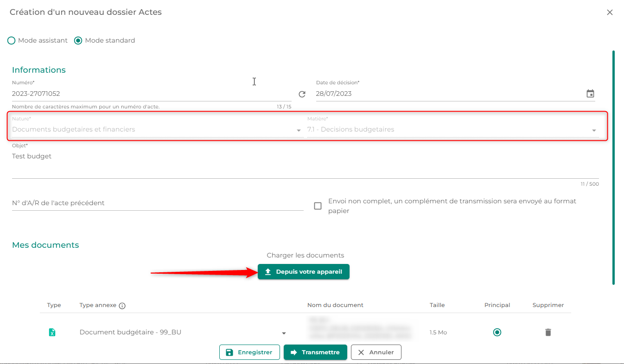Click the trash icon to delete document
Screen dimensions: 624x364
(548, 332)
